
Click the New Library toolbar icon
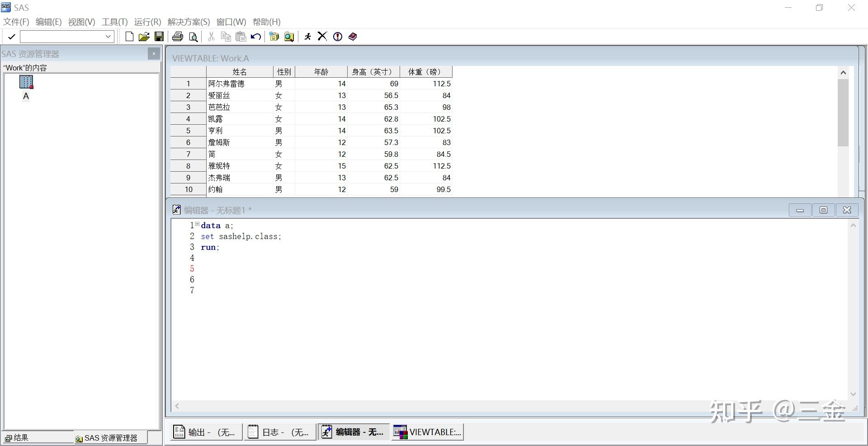coord(274,37)
